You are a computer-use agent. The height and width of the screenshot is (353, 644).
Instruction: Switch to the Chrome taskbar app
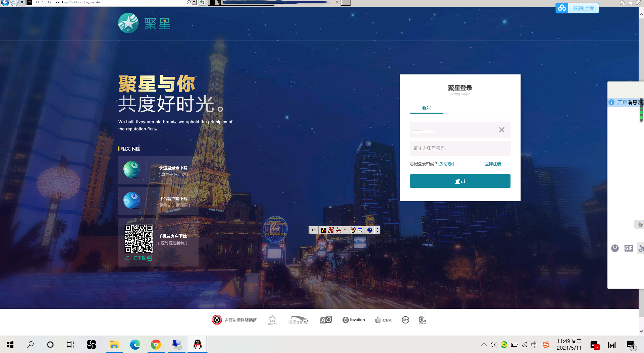click(156, 345)
